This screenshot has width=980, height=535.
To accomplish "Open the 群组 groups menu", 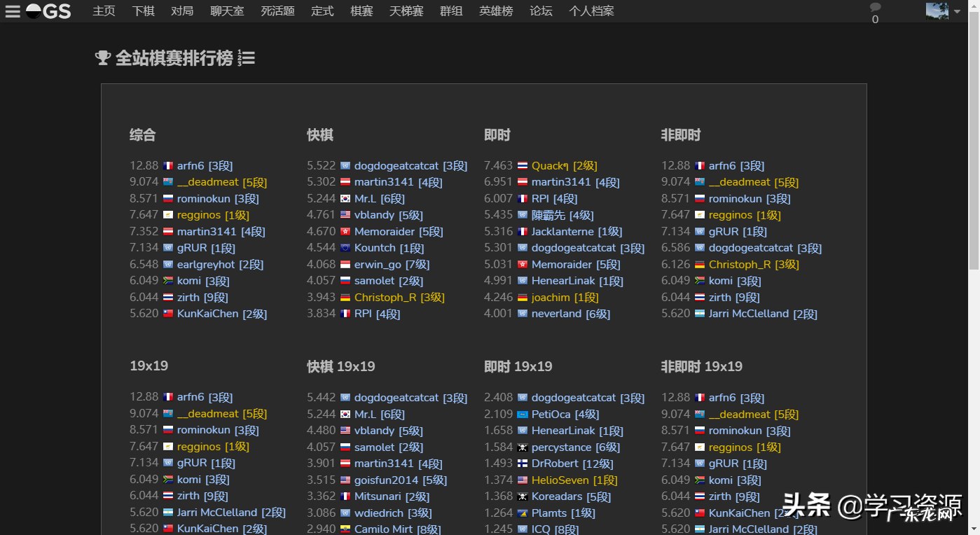I will tap(451, 11).
